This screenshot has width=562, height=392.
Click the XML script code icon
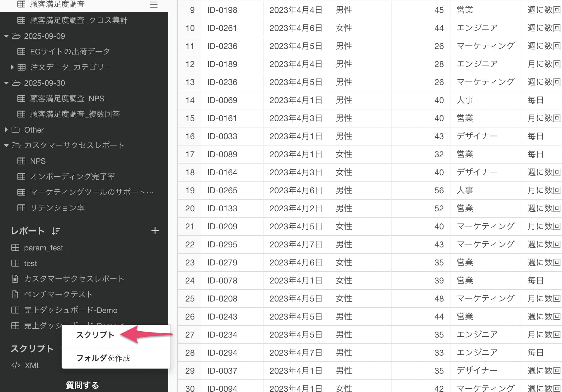(x=16, y=366)
